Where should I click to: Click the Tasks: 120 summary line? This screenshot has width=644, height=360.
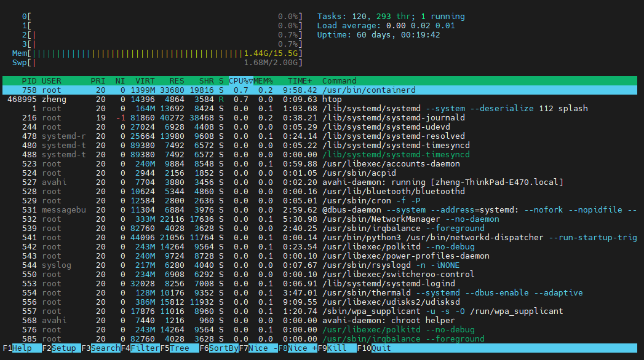coord(391,17)
